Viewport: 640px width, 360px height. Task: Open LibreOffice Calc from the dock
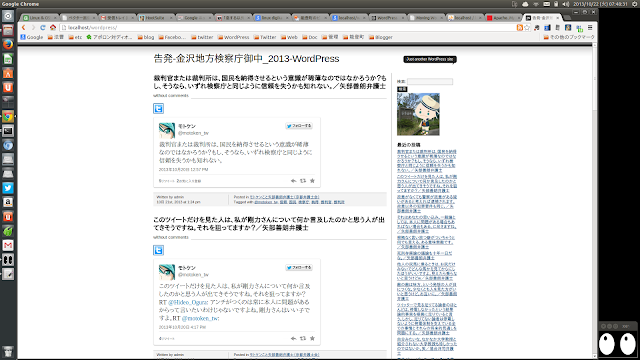point(8,59)
